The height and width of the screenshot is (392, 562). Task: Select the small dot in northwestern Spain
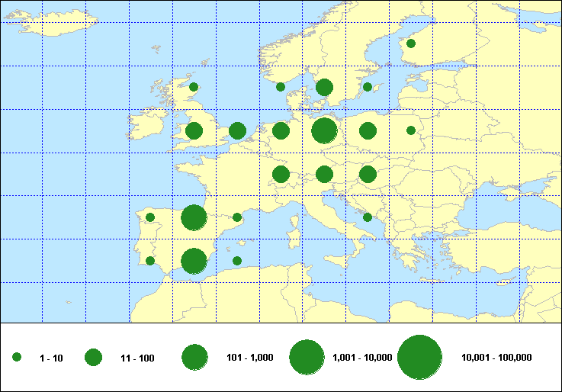tap(150, 217)
